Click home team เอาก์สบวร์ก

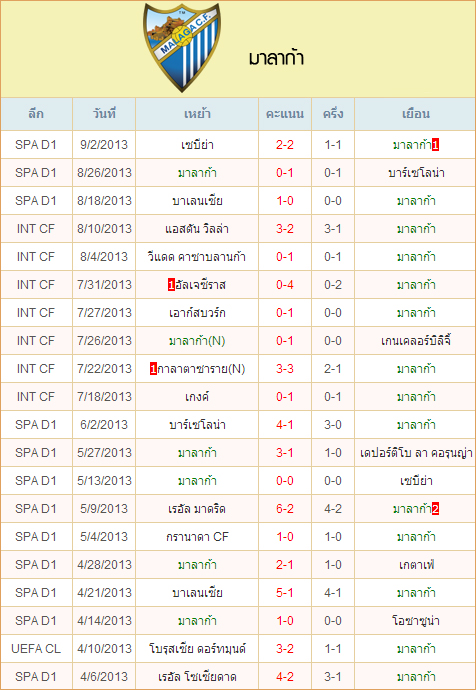[x=197, y=313]
